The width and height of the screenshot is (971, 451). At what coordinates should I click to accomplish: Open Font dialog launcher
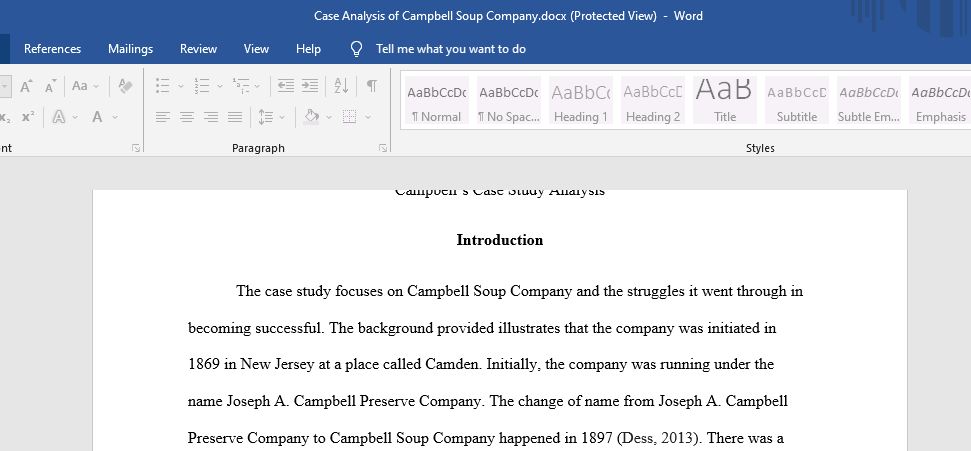(136, 148)
